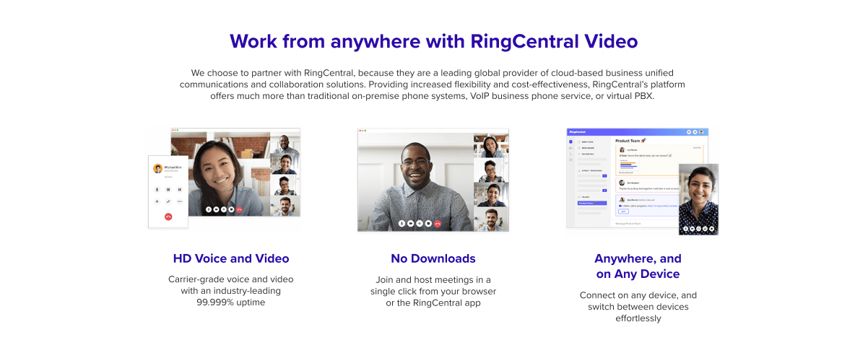The image size is (868, 353).
Task: Open Bookmarks in RingCentral app list
Action: [x=586, y=148]
